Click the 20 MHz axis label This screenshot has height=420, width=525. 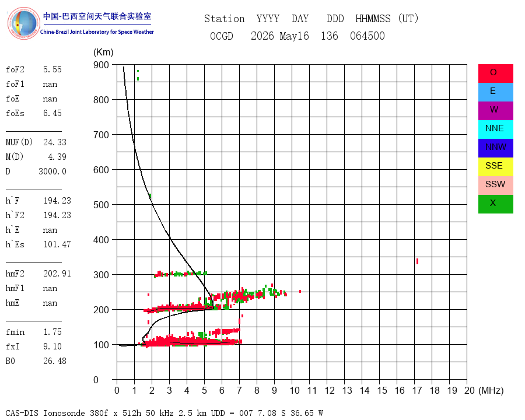pyautogui.click(x=470, y=390)
